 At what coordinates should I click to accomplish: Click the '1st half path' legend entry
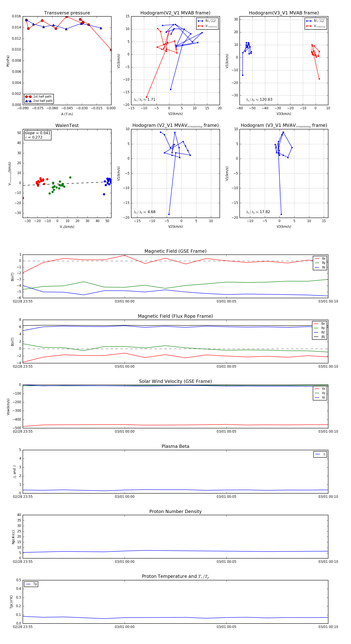click(39, 96)
